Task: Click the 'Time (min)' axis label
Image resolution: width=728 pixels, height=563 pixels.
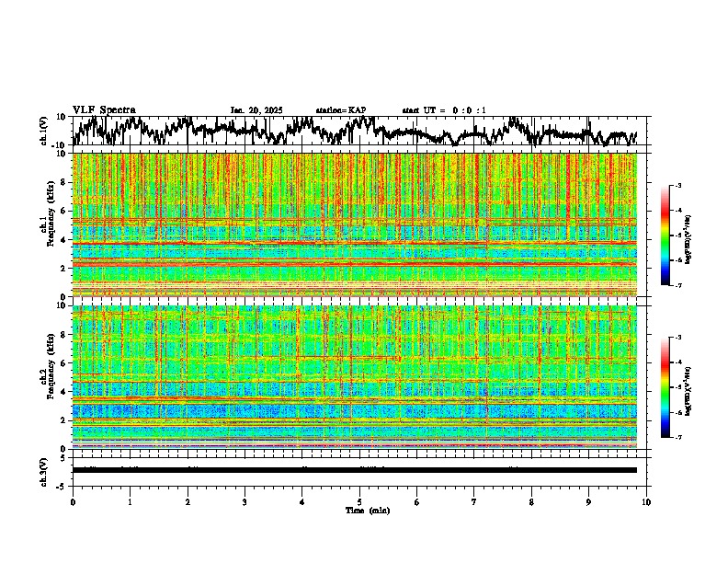Action: 368,511
